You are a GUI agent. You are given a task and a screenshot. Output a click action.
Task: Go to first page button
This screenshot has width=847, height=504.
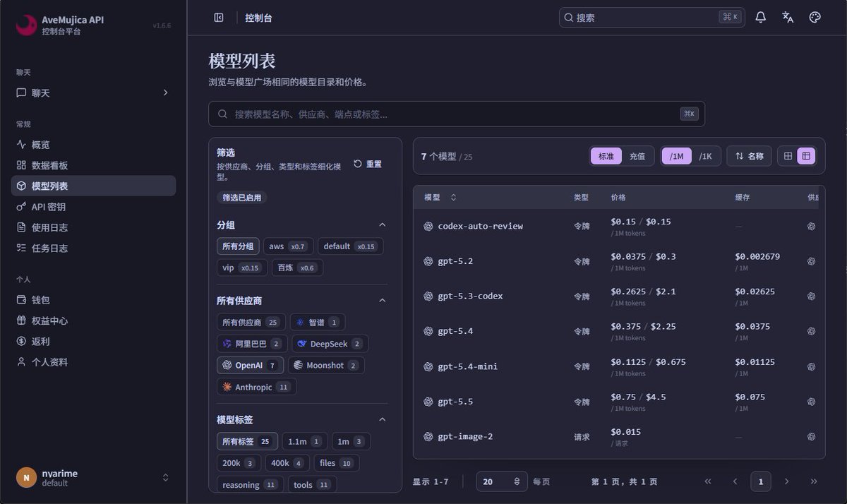[708, 481]
